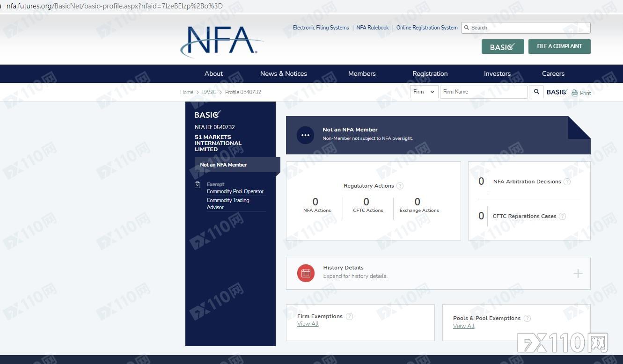This screenshot has height=364, width=623.
Task: Click CFTC Reparations Cases label
Action: pyautogui.click(x=524, y=216)
